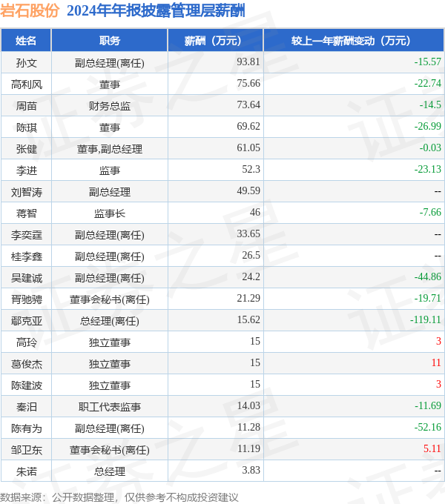
Task: Click the position 财务总监
Action: pos(110,106)
